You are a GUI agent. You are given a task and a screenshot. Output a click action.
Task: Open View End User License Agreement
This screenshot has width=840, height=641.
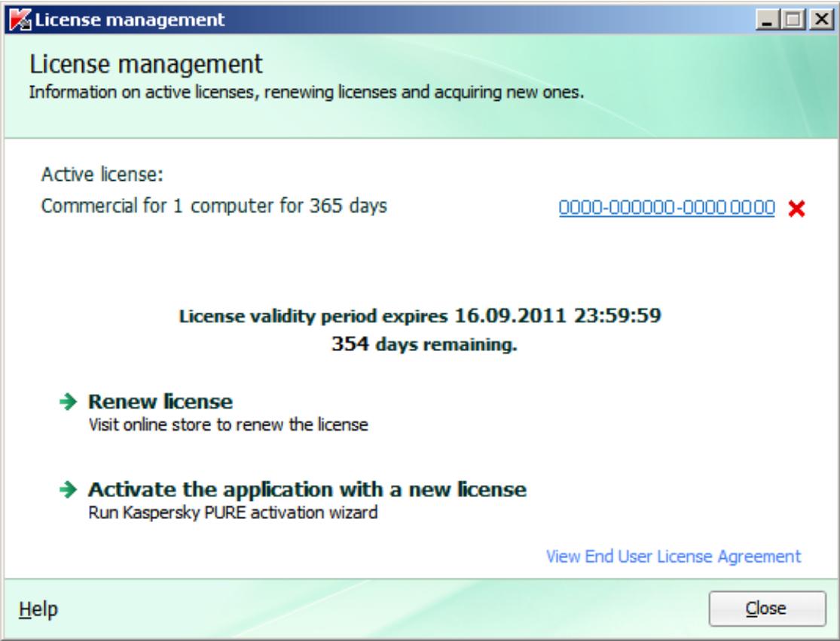[674, 557]
